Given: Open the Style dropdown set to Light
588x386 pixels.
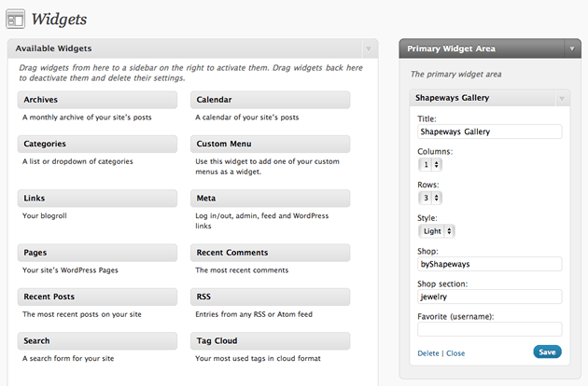Looking at the screenshot, I should [437, 231].
